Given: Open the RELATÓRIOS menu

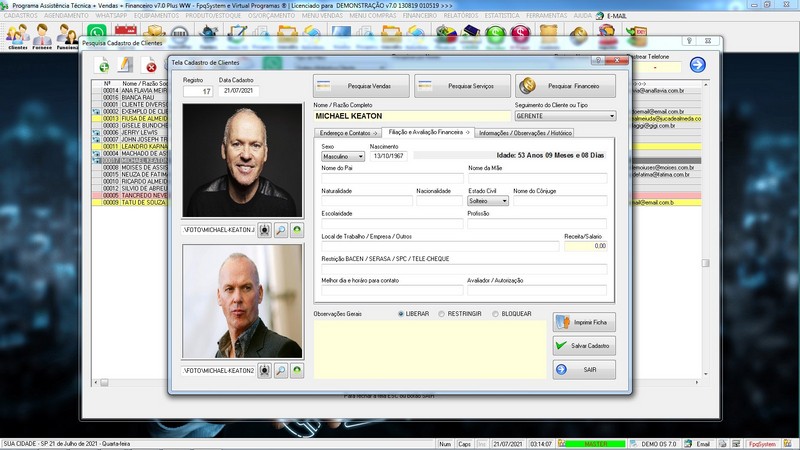Looking at the screenshot, I should coord(461,16).
